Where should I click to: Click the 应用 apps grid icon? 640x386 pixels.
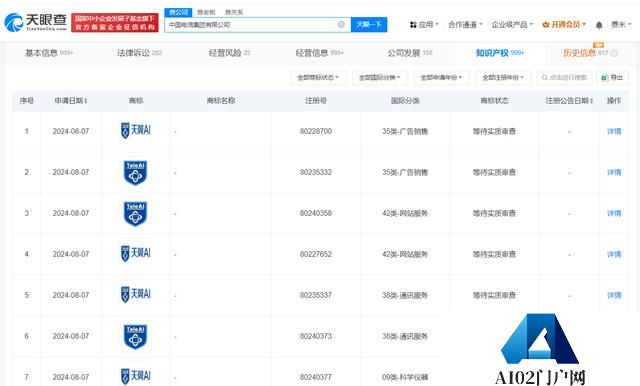[413, 25]
